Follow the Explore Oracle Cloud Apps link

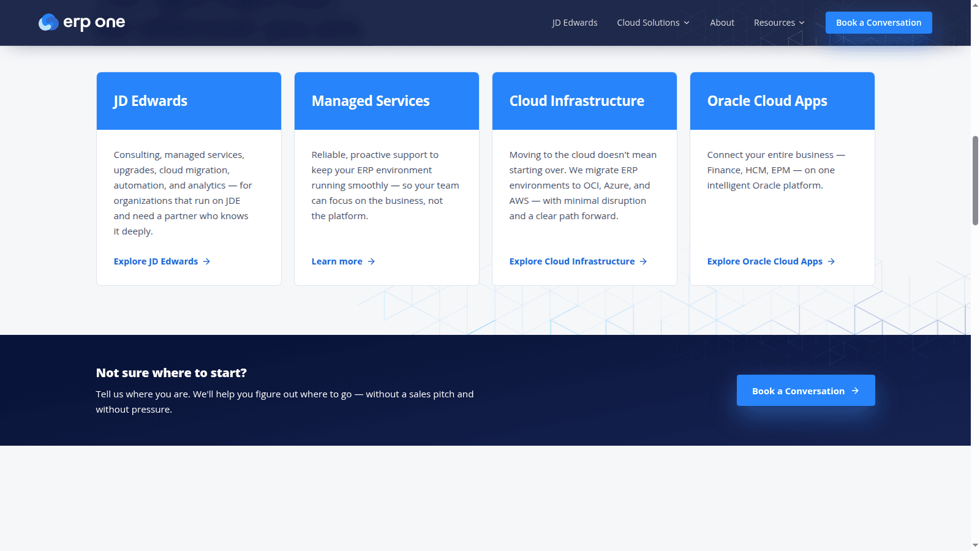771,261
